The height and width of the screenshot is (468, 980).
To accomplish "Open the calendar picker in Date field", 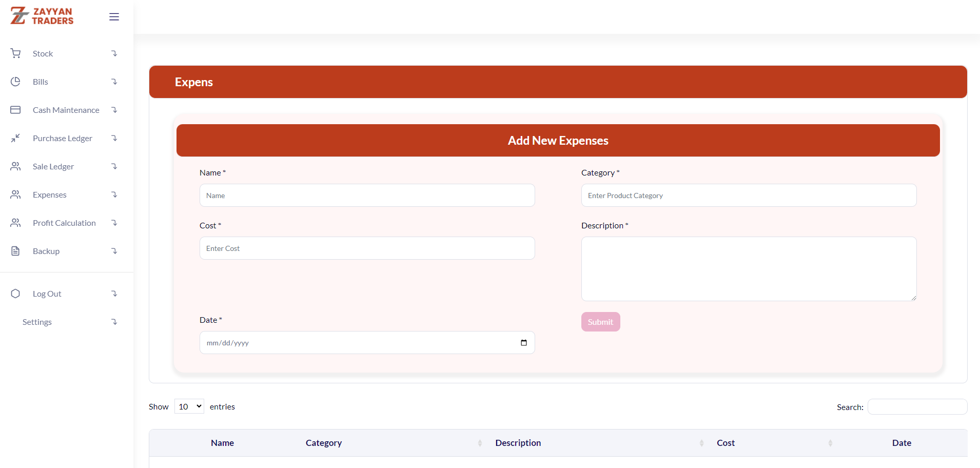I will point(523,343).
